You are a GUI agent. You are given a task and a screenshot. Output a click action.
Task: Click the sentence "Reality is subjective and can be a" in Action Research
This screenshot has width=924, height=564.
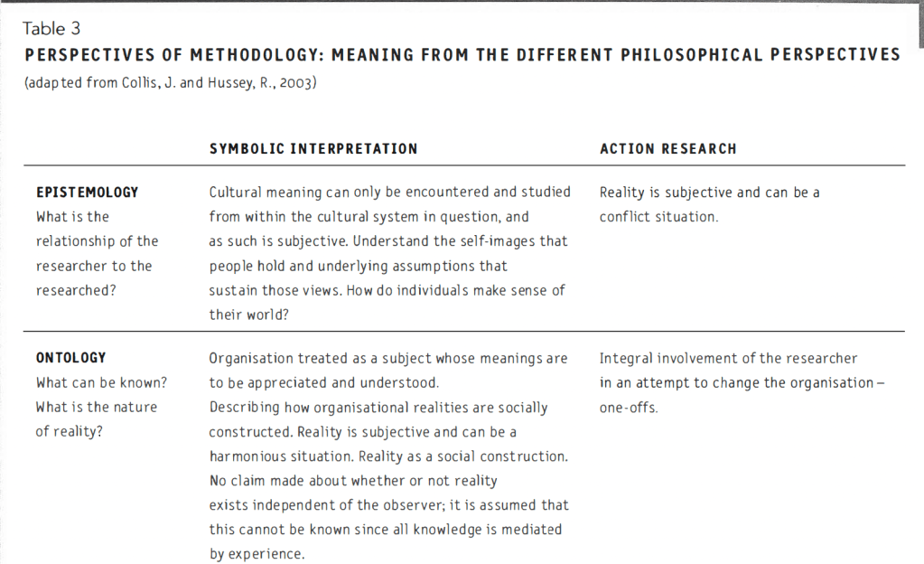[x=709, y=193]
